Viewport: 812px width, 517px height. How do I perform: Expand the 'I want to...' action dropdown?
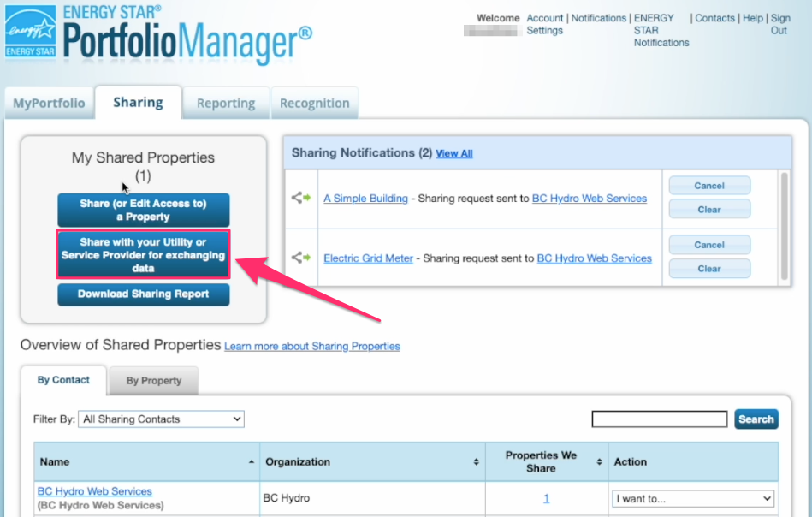click(x=693, y=498)
